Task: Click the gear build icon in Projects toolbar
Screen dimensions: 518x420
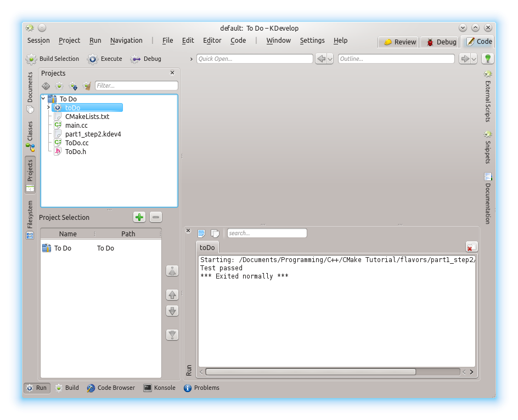Action: (59, 86)
